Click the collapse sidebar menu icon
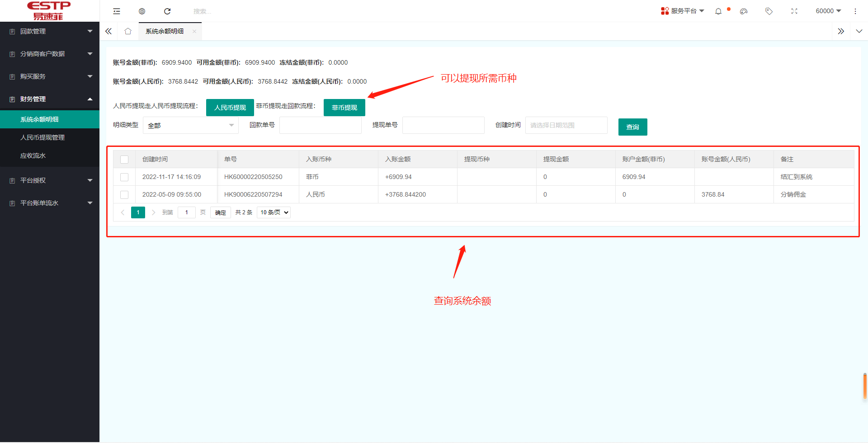Image resolution: width=868 pixels, height=443 pixels. tap(117, 11)
